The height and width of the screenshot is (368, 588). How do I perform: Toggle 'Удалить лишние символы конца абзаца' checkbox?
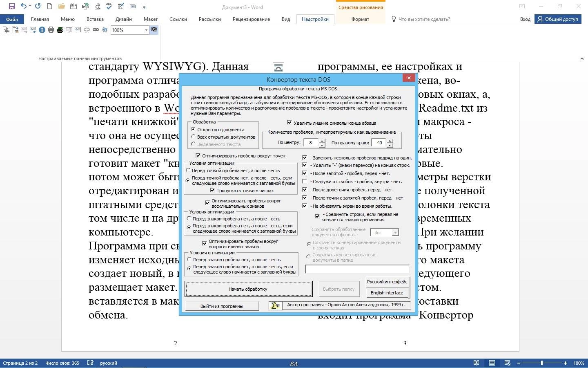290,122
